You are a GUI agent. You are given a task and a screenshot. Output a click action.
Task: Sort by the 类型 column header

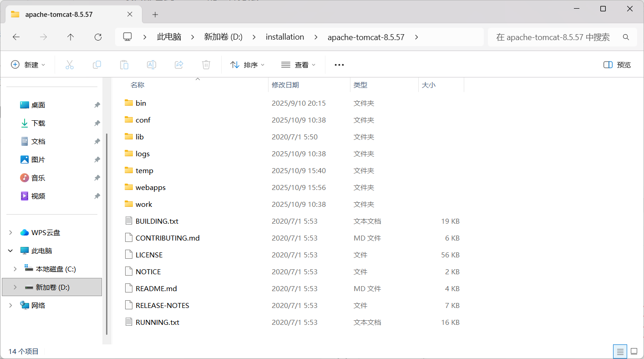360,85
